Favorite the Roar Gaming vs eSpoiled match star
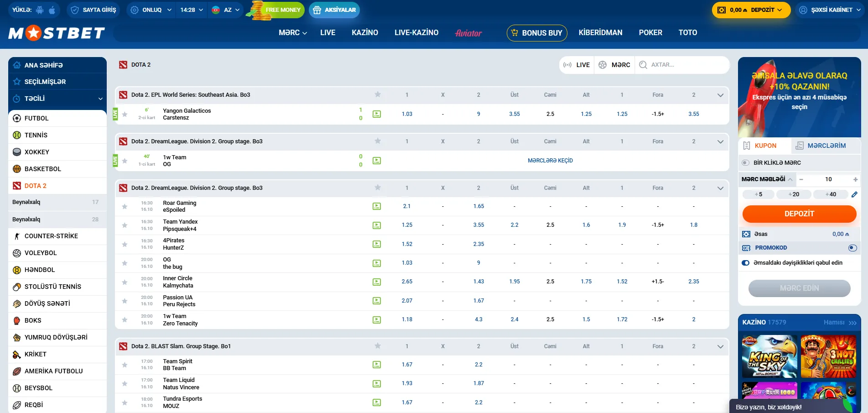The image size is (868, 413). (125, 206)
